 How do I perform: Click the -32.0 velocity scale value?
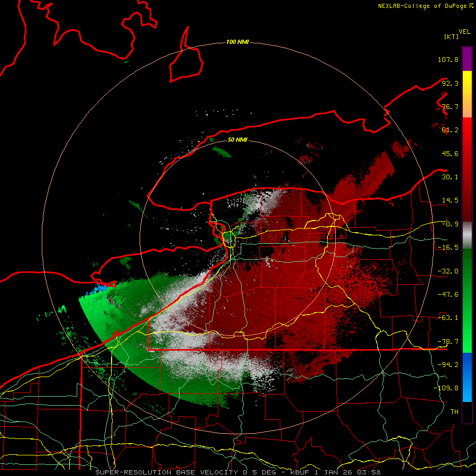coord(448,271)
